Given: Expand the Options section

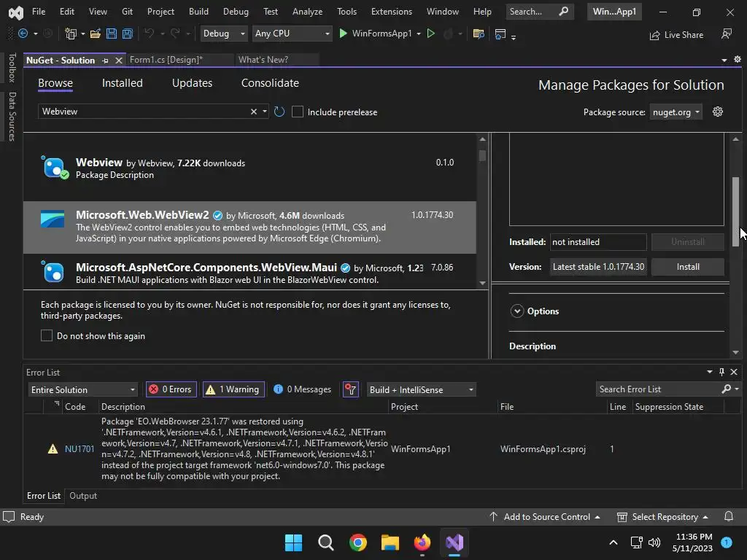Looking at the screenshot, I should click(517, 311).
